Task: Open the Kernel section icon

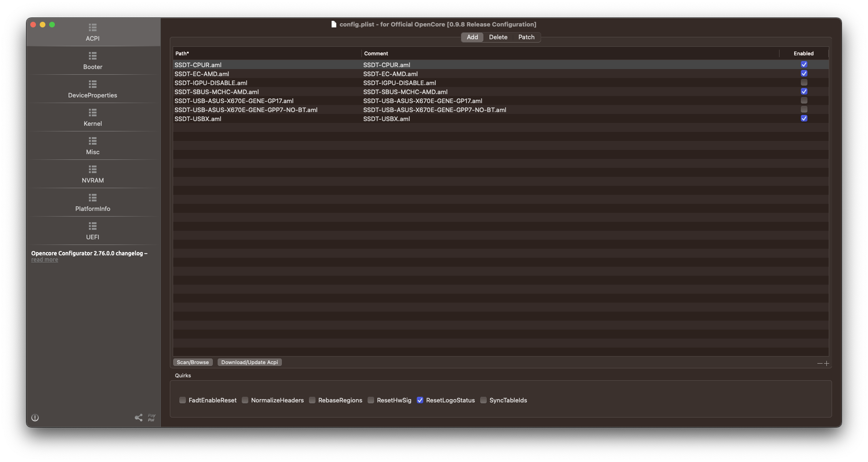Action: point(93,113)
